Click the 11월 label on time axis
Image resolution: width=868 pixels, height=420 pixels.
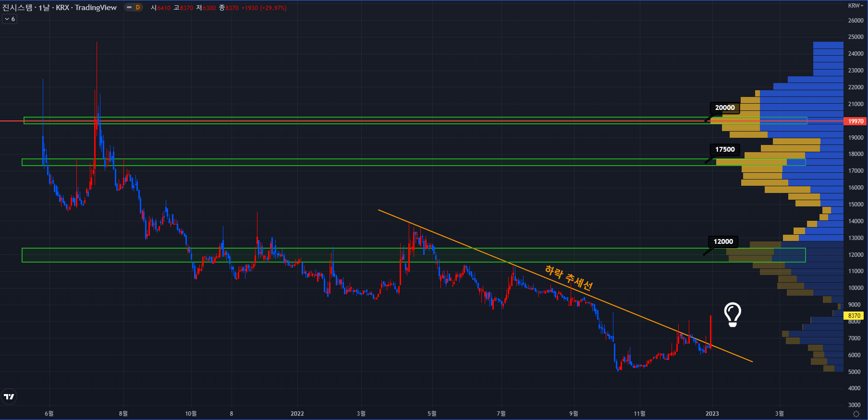pos(639,413)
